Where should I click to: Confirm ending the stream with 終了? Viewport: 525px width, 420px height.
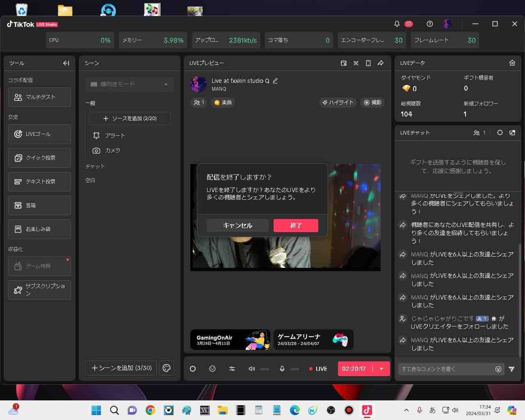pyautogui.click(x=296, y=226)
